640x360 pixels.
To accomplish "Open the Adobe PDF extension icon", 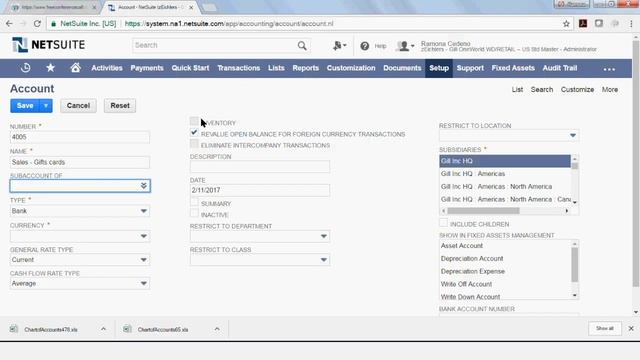I will (x=583, y=23).
